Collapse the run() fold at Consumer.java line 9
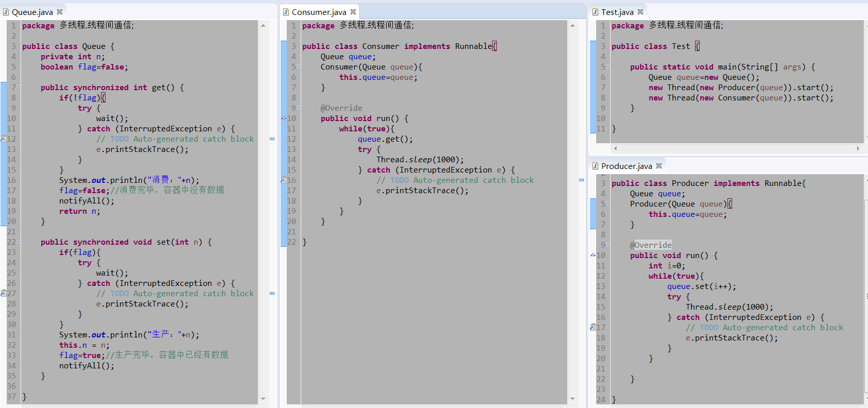 [299, 108]
